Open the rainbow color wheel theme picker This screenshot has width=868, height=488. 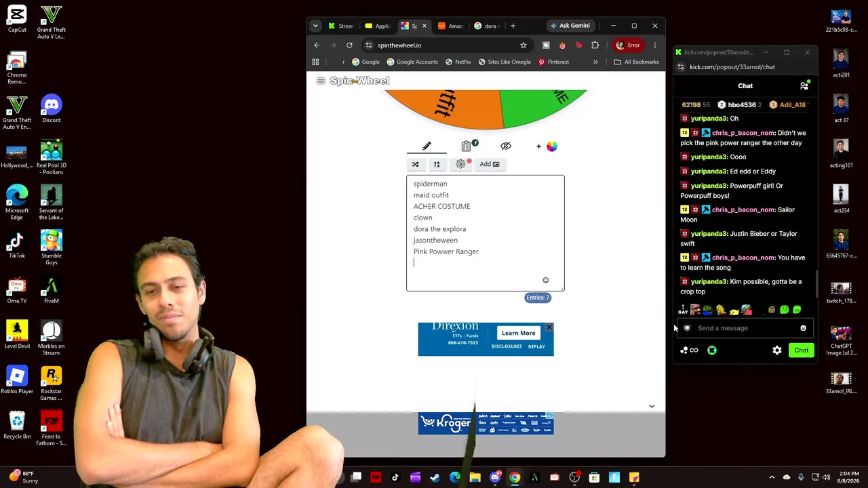coord(551,146)
